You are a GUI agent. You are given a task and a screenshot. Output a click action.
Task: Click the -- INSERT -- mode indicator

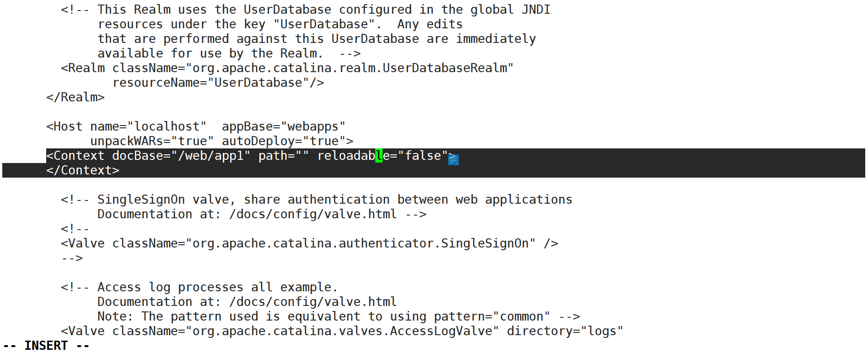(46, 346)
